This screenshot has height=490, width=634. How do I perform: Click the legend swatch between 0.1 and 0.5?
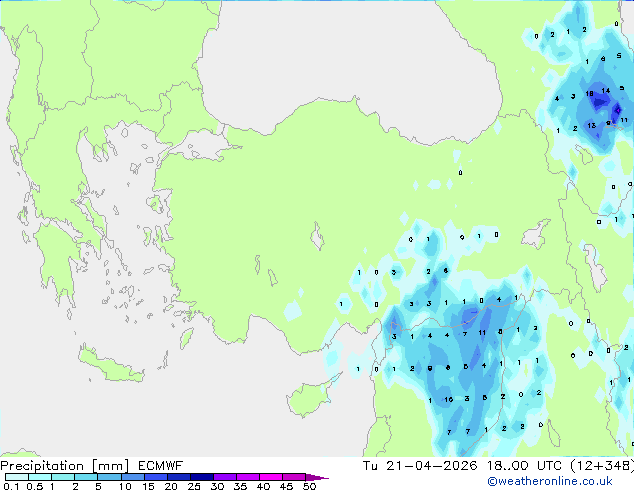click(x=17, y=477)
